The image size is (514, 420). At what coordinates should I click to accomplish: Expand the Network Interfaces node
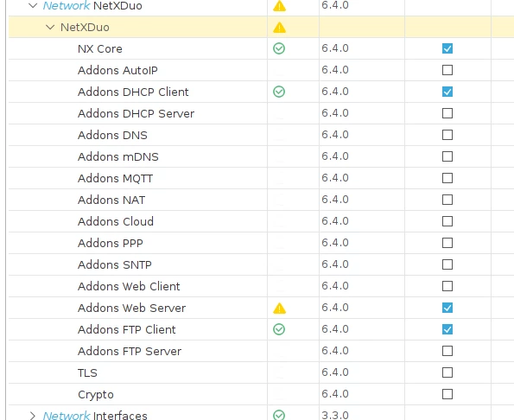pyautogui.click(x=33, y=416)
